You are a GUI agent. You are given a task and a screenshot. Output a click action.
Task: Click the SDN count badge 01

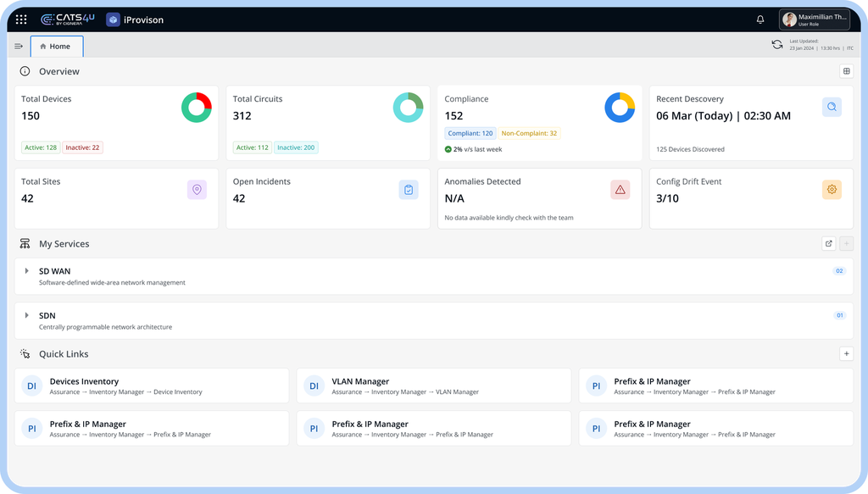coord(840,315)
